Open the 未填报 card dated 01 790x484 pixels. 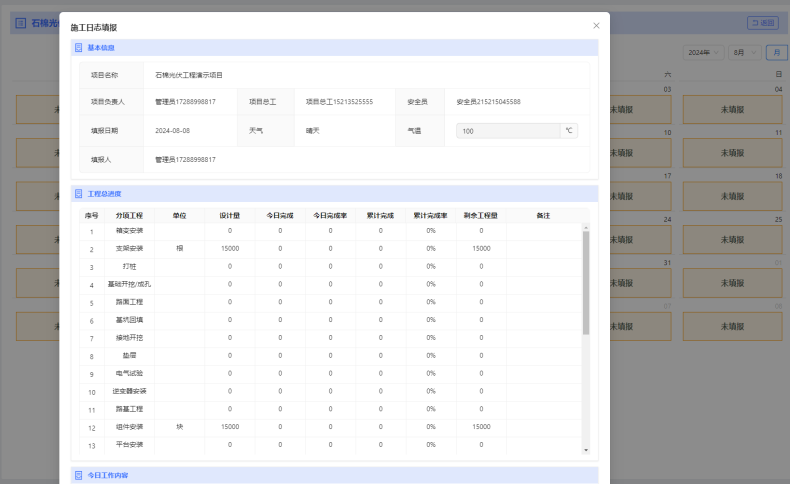[732, 283]
